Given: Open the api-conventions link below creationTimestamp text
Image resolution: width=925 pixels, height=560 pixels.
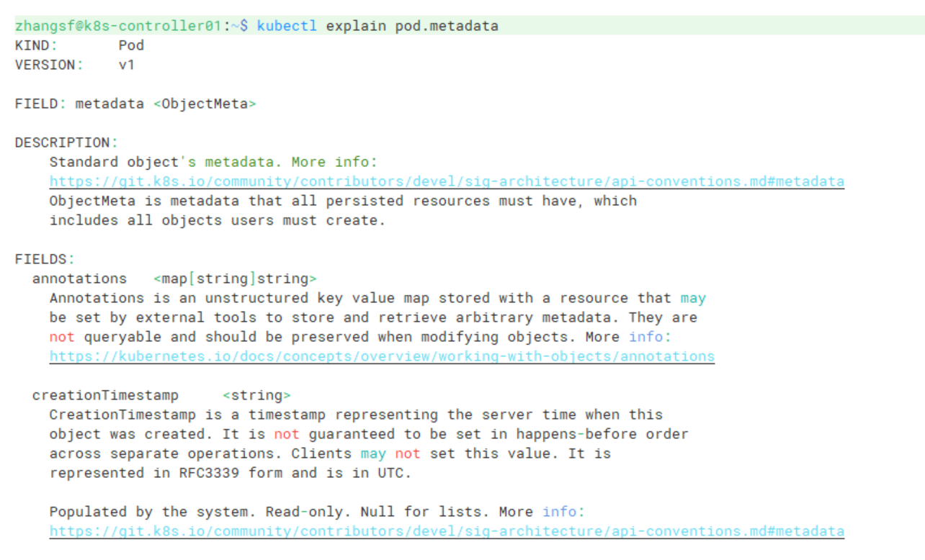Looking at the screenshot, I should (447, 531).
